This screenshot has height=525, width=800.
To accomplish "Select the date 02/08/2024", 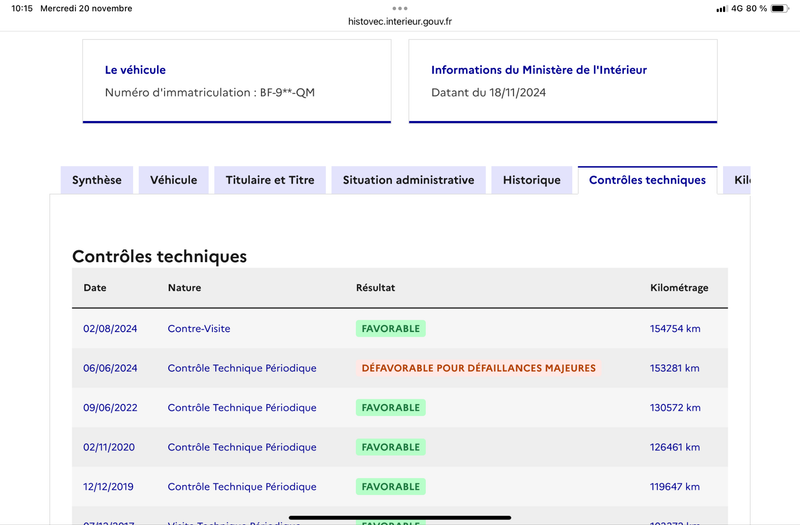I will tap(110, 329).
